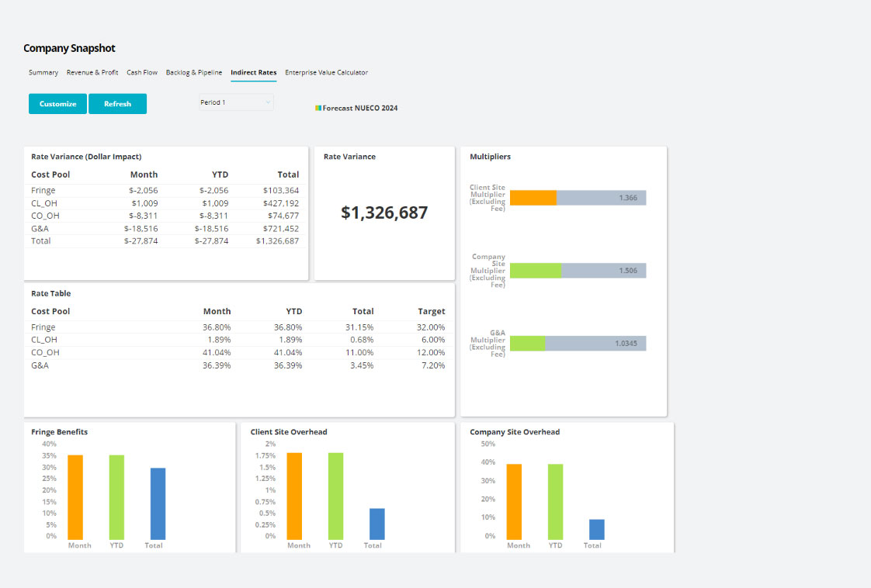This screenshot has width=871, height=588.
Task: Open the Period 1 dropdown
Action: pos(236,102)
